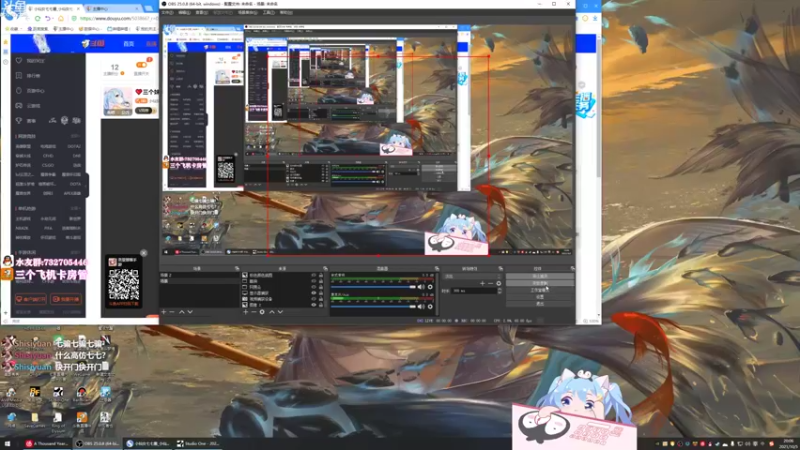Open the scene transition type dropdown
Viewport: 800px width, 450px height.
(x=472, y=277)
